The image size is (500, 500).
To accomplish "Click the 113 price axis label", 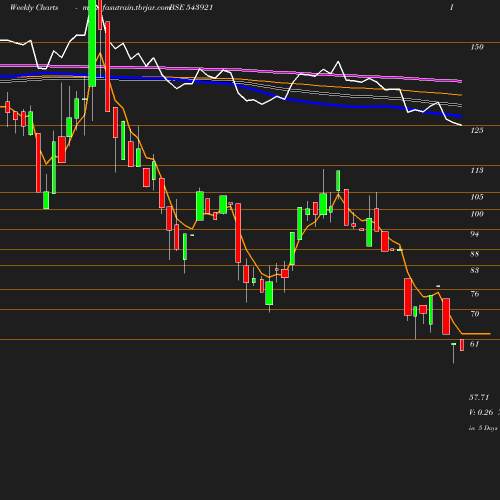I will [x=477, y=170].
